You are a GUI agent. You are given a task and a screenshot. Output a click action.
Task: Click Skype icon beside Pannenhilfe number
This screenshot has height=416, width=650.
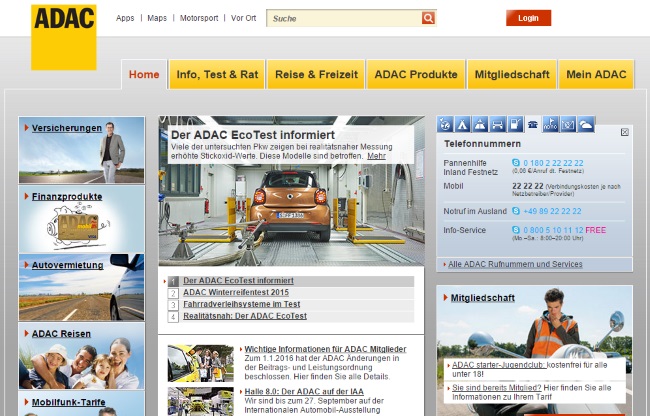[516, 163]
